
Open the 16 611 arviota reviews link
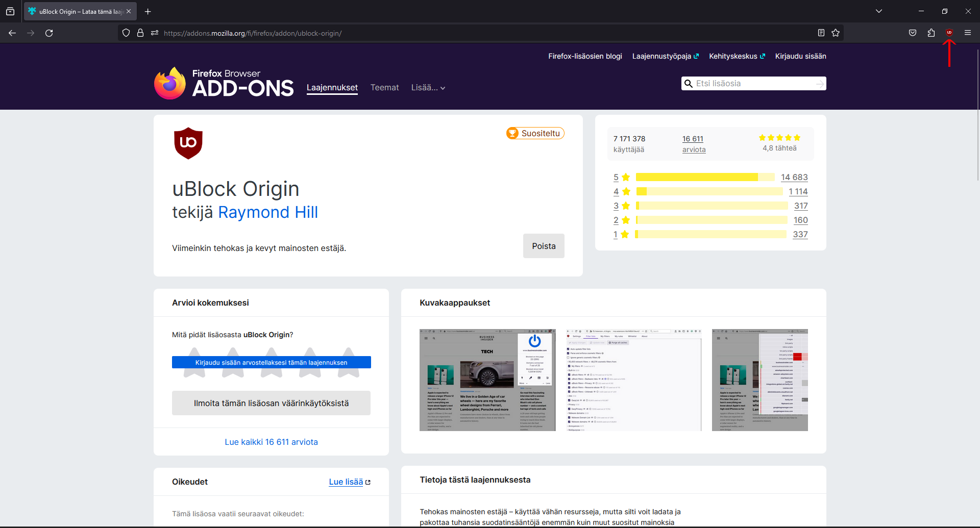[694, 144]
